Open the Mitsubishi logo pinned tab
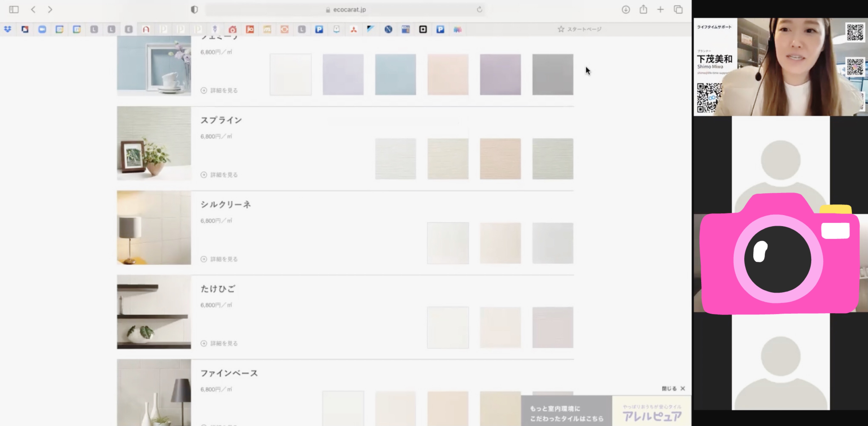Image resolution: width=868 pixels, height=426 pixels. pyautogui.click(x=354, y=29)
